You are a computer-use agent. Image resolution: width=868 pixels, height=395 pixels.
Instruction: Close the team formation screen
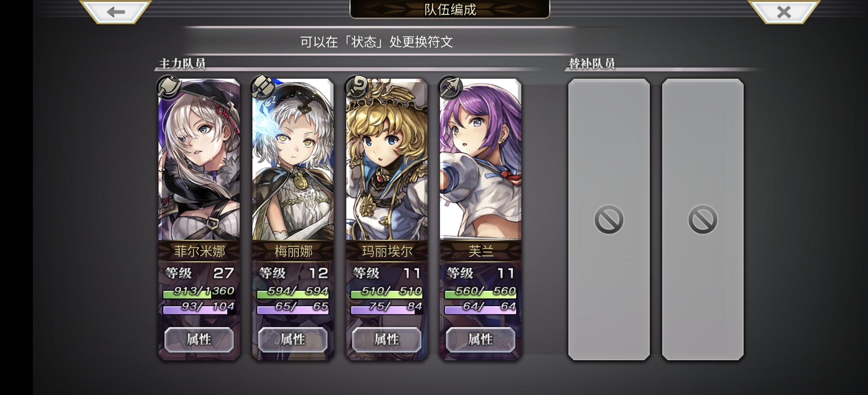coord(784,12)
